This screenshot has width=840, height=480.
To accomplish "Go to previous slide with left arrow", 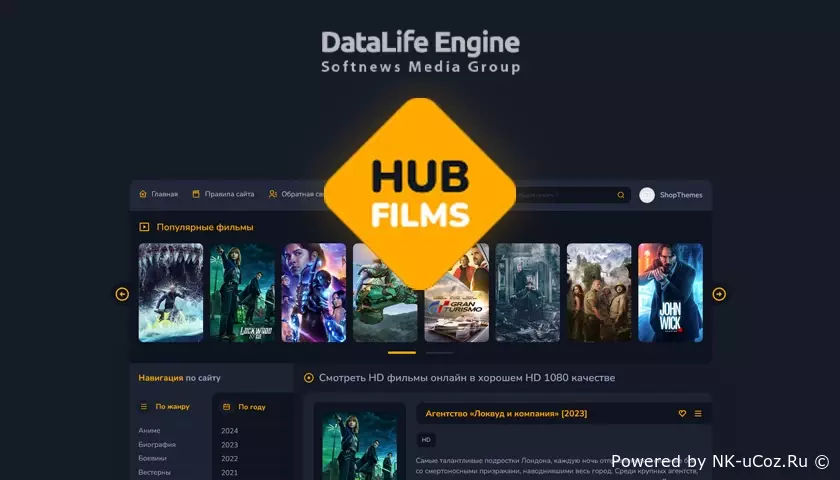I will tap(122, 294).
